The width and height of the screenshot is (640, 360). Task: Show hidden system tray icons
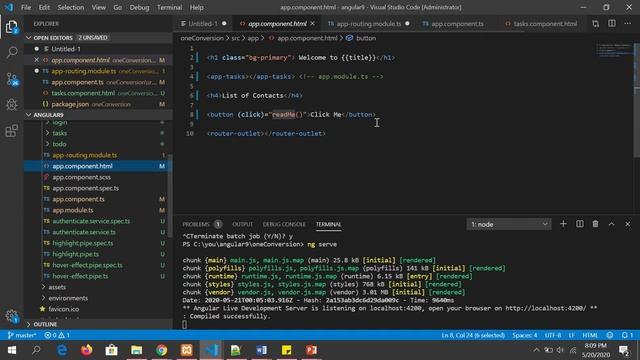(x=537, y=350)
